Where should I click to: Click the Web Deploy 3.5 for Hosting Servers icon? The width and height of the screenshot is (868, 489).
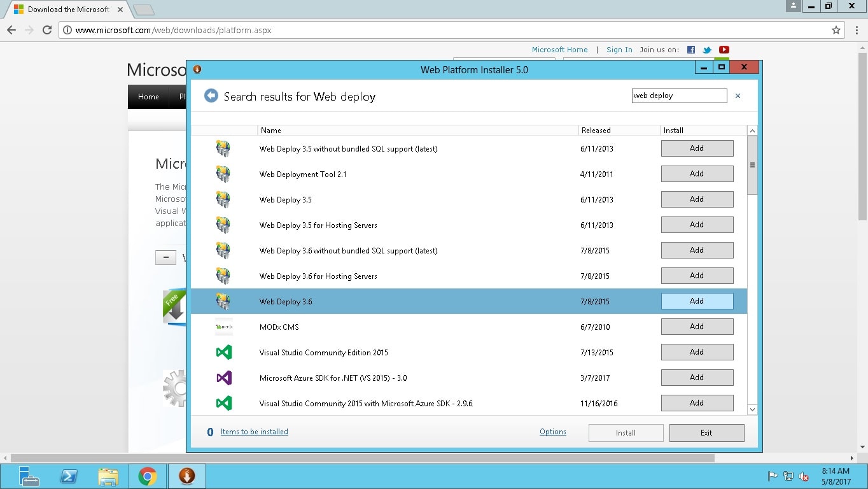[x=223, y=225]
